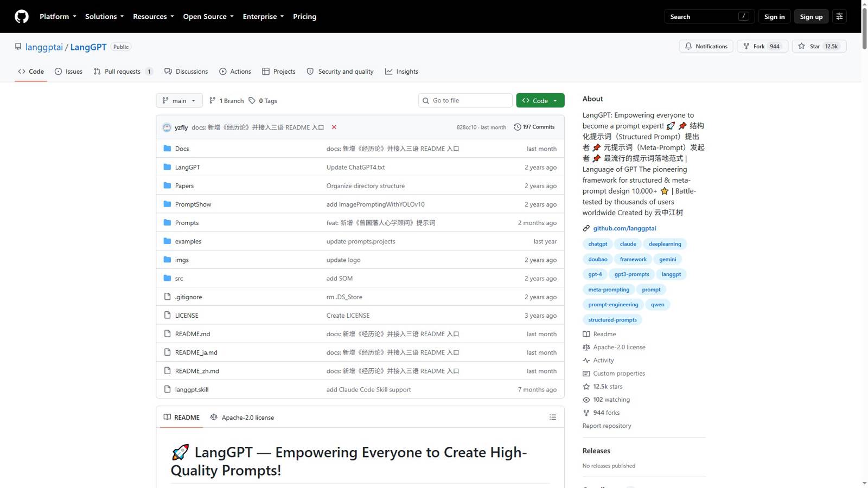Click yzfly's avatar in the commit bar
This screenshot has width=868, height=488.
coord(167,127)
